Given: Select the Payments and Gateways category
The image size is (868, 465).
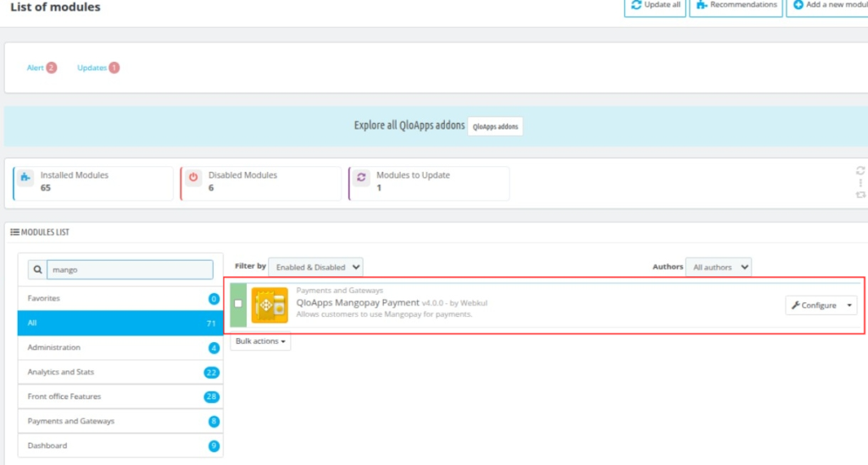Looking at the screenshot, I should point(120,421).
